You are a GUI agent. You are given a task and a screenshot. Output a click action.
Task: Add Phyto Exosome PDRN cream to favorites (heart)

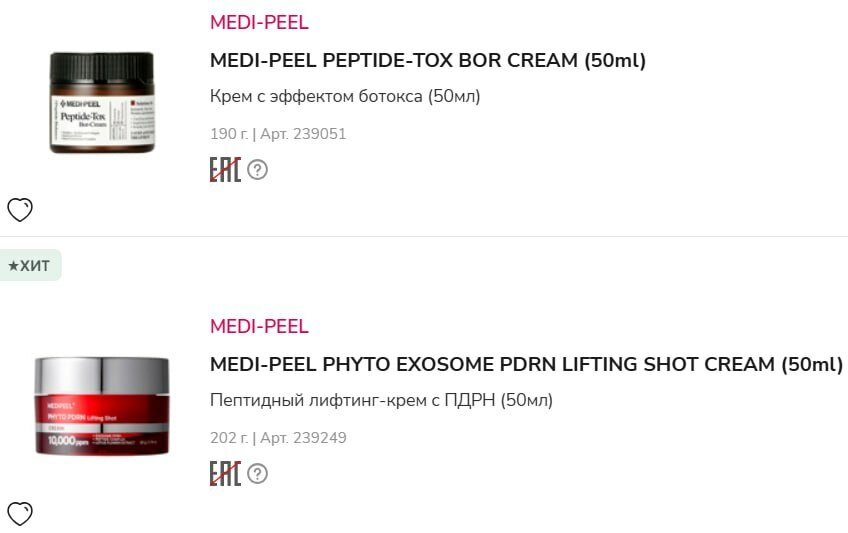click(x=20, y=514)
